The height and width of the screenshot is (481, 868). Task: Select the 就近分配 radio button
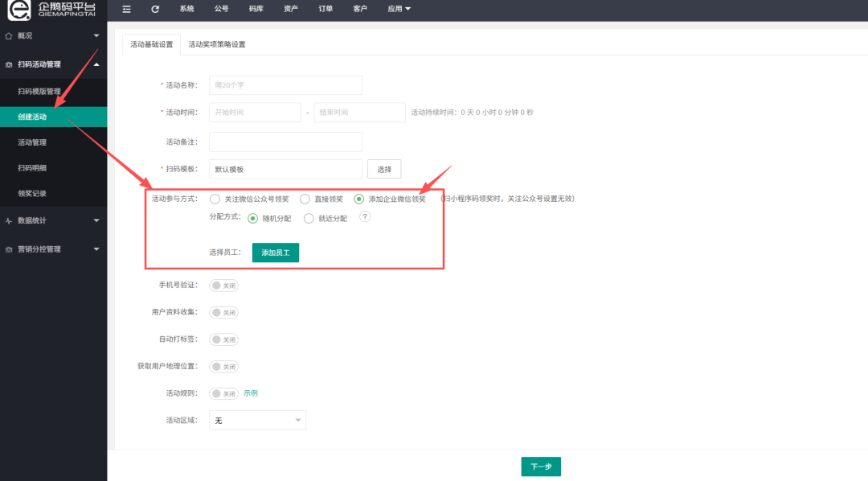[x=309, y=218]
